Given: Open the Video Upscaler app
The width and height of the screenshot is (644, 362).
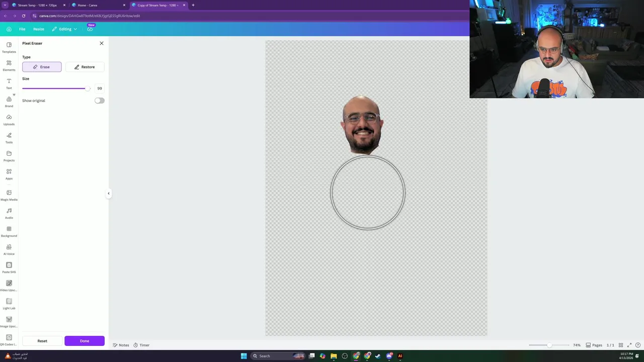Looking at the screenshot, I should point(9,286).
